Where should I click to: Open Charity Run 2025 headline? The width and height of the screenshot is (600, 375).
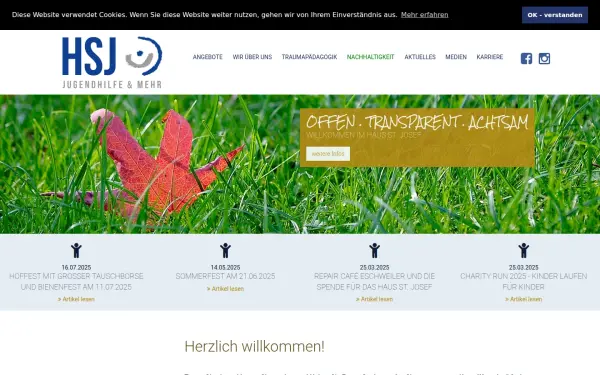tap(523, 282)
